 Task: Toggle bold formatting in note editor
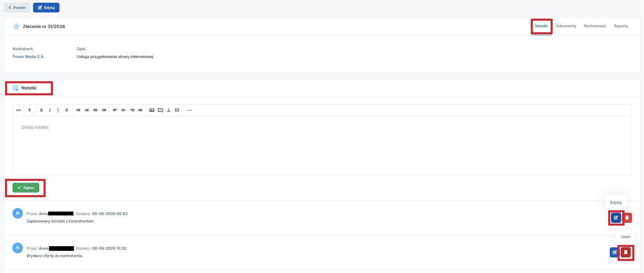point(41,110)
